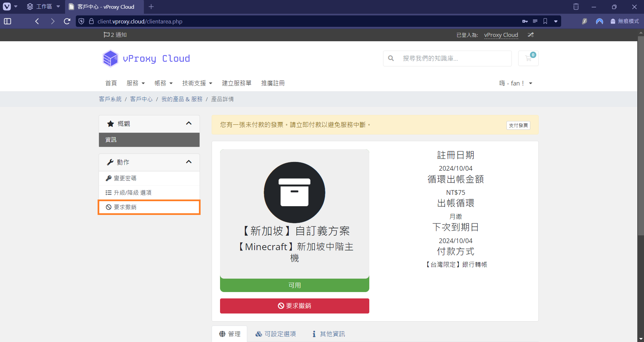644x342 pixels.
Task: Collapse the 概觀 sidebar panel
Action: [x=189, y=124]
